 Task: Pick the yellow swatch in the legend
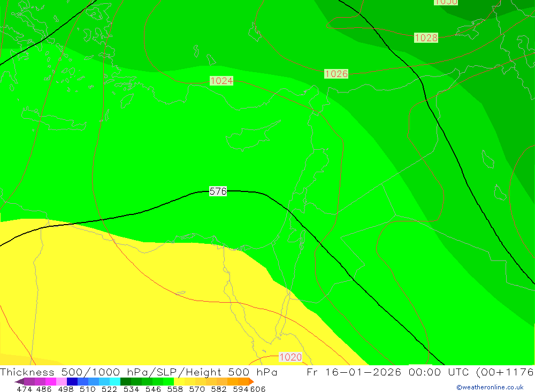pyautogui.click(x=179, y=381)
